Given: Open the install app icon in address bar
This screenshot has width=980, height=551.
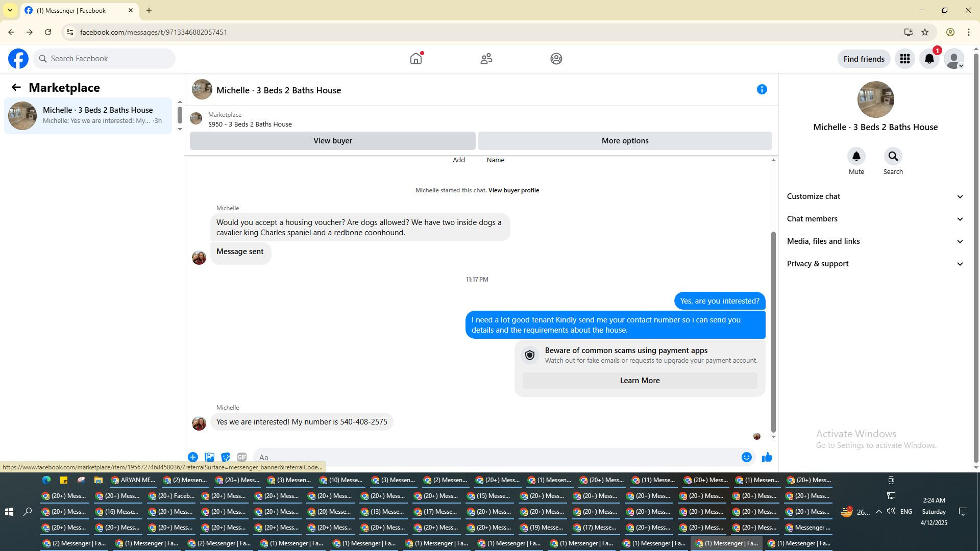Looking at the screenshot, I should coord(908,32).
